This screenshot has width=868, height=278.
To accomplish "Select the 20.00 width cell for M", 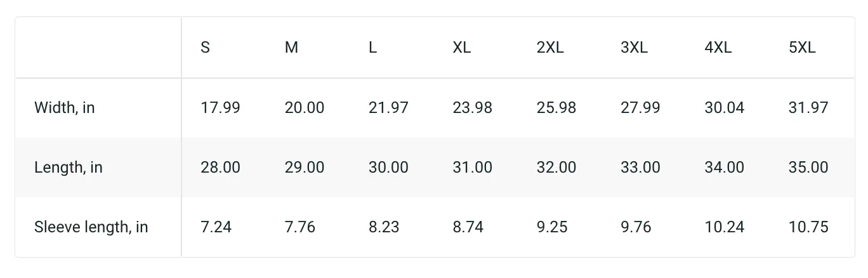I will pos(305,108).
